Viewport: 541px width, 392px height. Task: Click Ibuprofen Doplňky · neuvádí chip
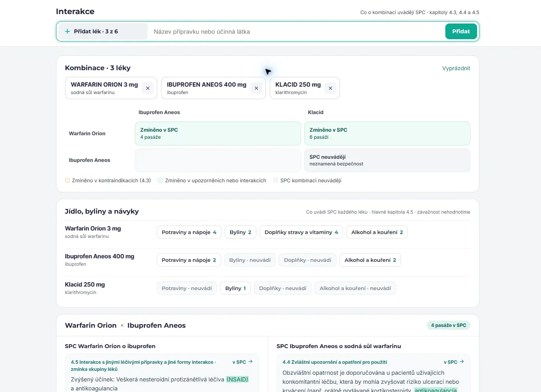pos(308,260)
